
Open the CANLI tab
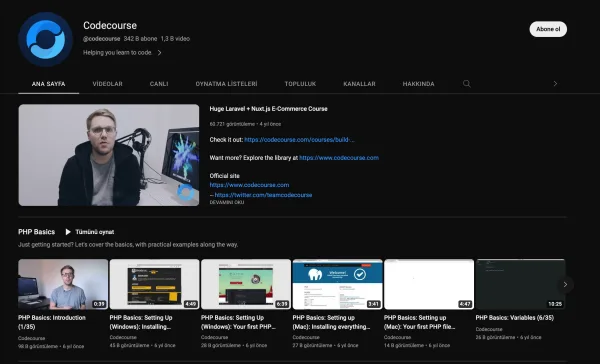point(159,84)
